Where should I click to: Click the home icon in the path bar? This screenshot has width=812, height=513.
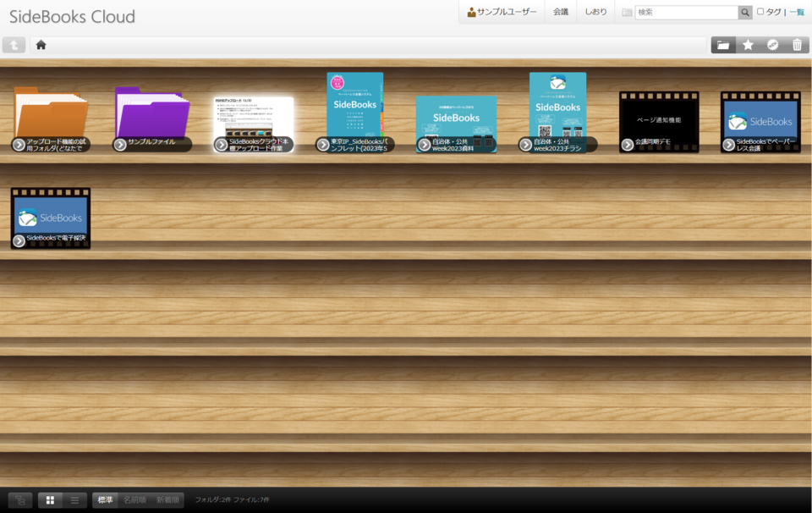[41, 45]
